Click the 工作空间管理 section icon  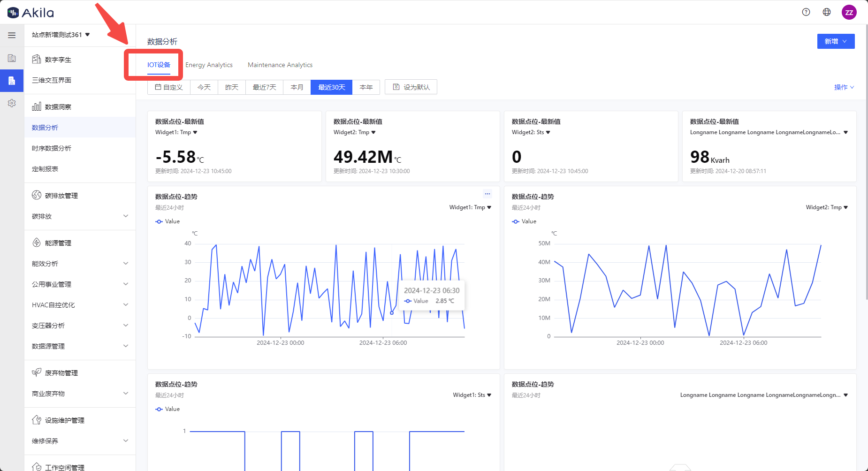(37, 467)
